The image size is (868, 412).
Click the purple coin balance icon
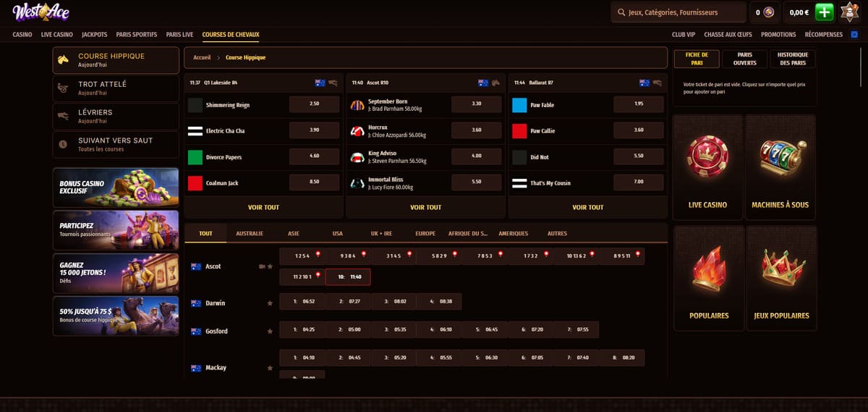(x=769, y=12)
